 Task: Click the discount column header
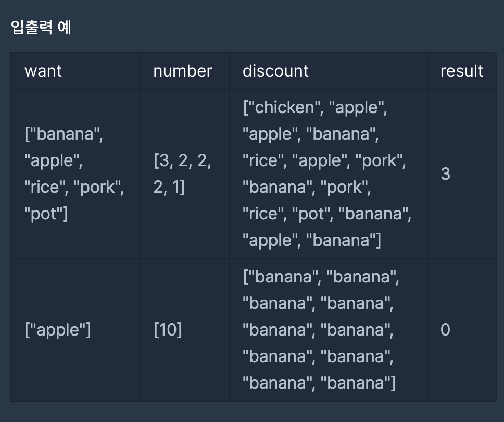coord(275,71)
